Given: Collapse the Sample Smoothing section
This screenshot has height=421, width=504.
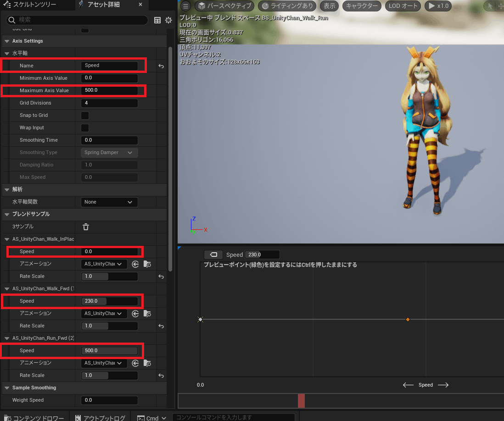Looking at the screenshot, I should pos(7,388).
